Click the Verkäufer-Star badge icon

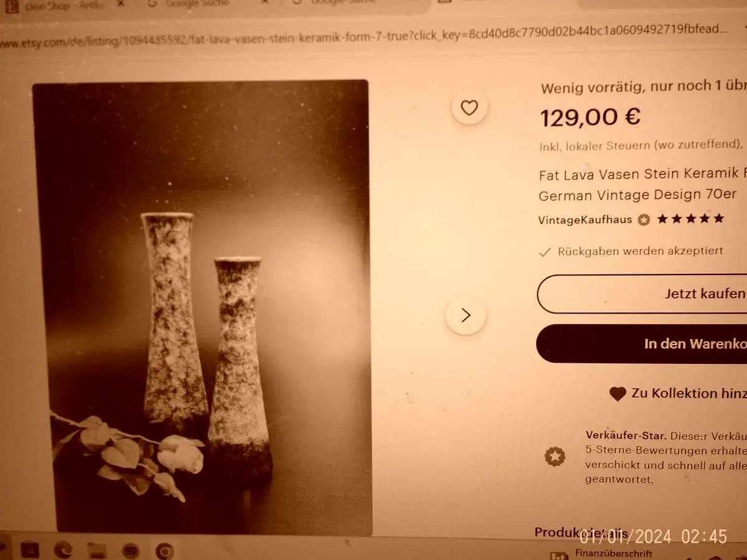pyautogui.click(x=555, y=457)
